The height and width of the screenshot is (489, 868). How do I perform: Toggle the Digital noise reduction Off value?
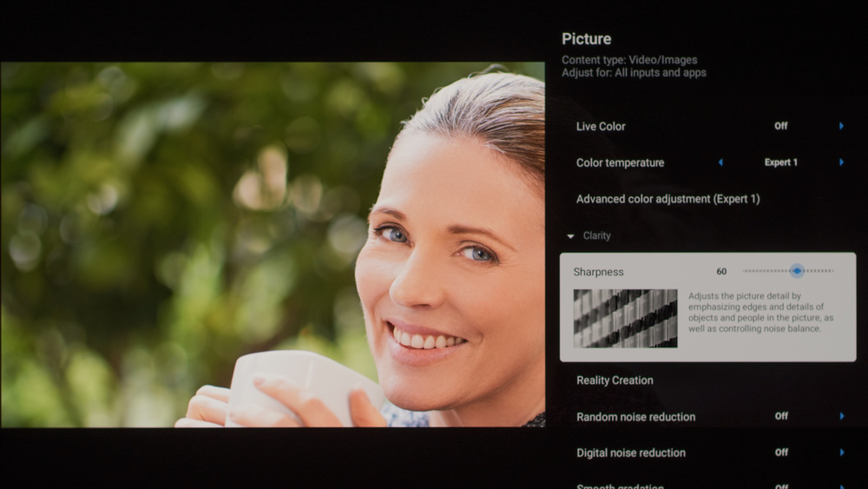pyautogui.click(x=781, y=453)
